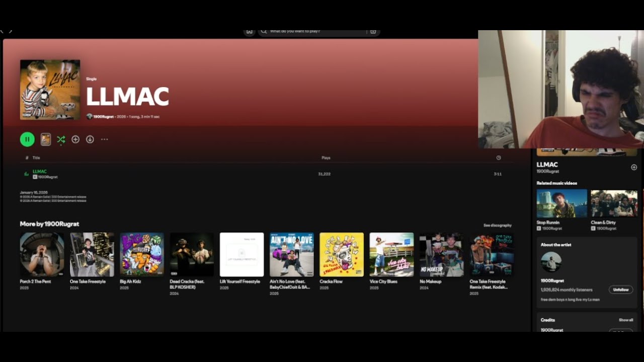Screen dimensions: 644x362
Task: Download the LLMAC single
Action: click(90, 139)
